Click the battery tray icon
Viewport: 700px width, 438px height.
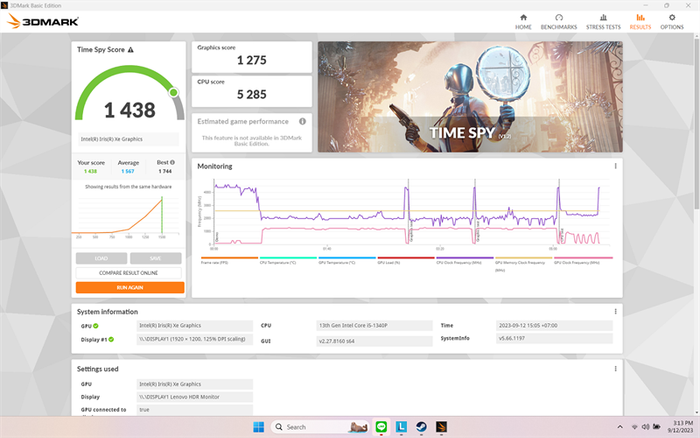click(x=656, y=427)
